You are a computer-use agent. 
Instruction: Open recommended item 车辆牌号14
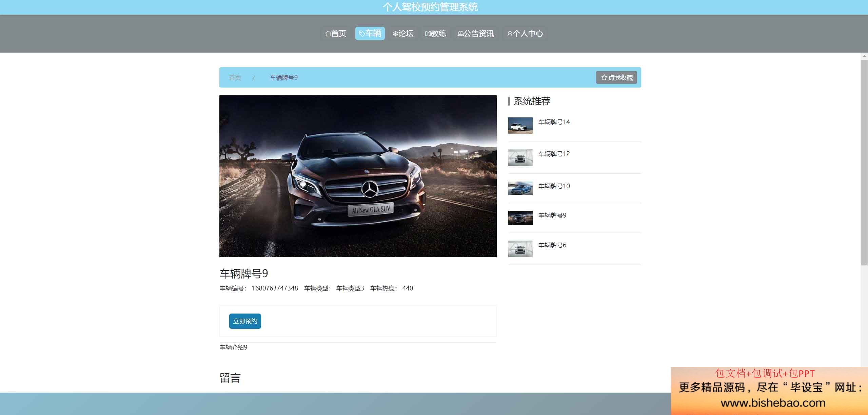(554, 122)
